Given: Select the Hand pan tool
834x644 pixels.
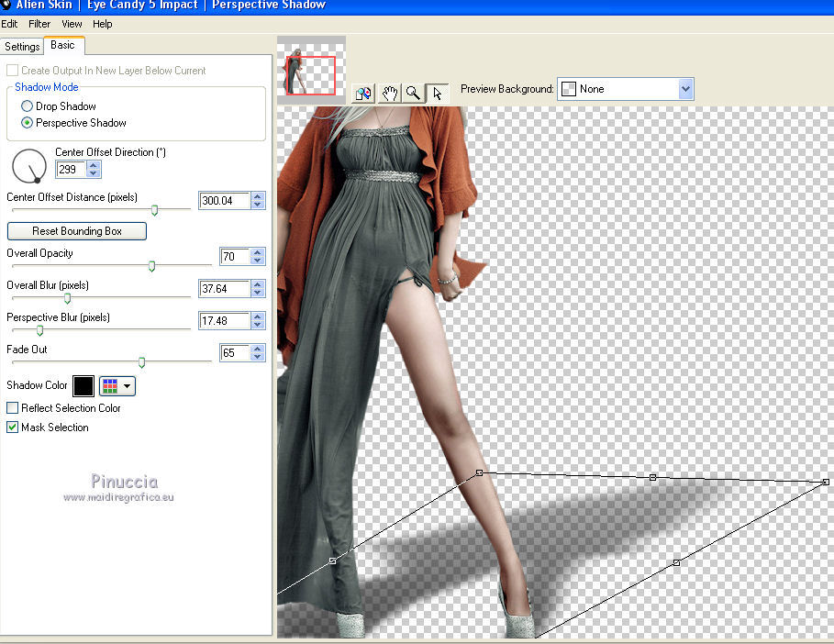Looking at the screenshot, I should pyautogui.click(x=389, y=93).
